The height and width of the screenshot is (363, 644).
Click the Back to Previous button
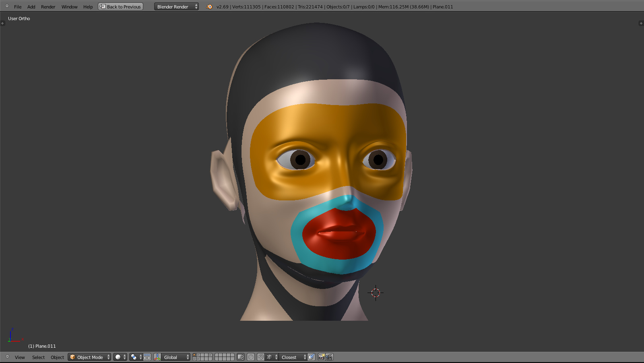pos(121,6)
